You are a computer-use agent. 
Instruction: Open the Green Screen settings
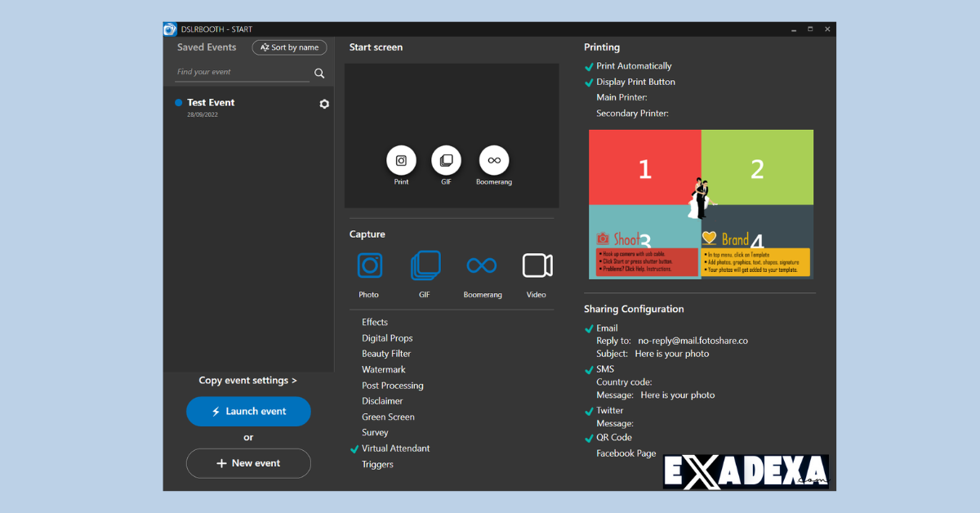388,417
